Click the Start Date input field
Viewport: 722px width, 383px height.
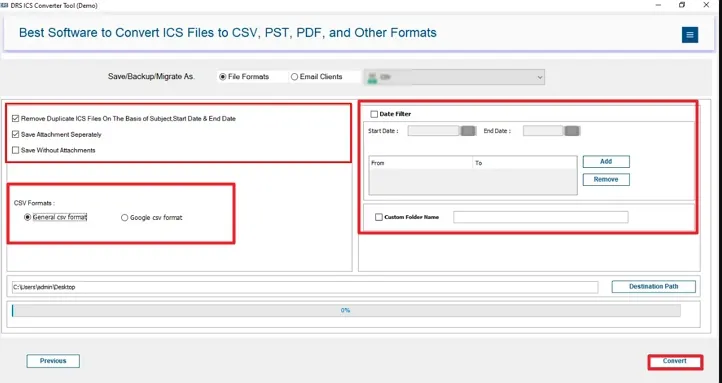[x=434, y=131]
